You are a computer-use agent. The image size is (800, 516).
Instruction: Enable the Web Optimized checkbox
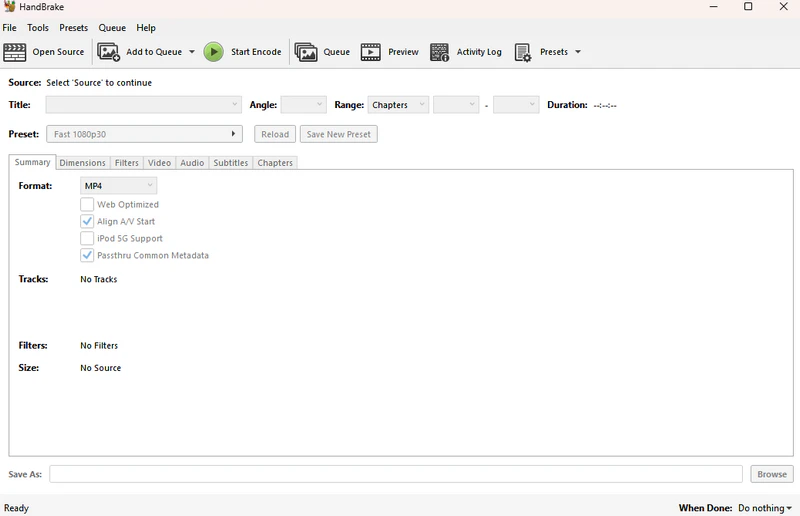click(x=87, y=204)
